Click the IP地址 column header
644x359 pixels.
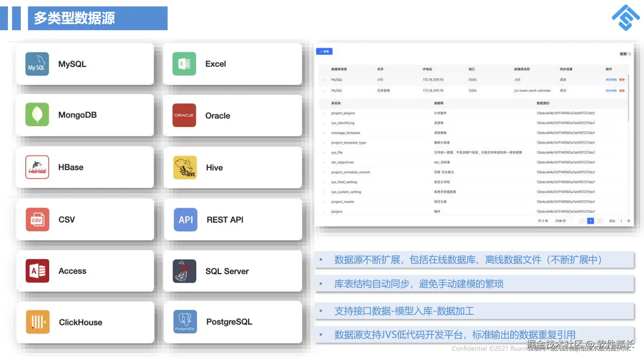pos(427,69)
